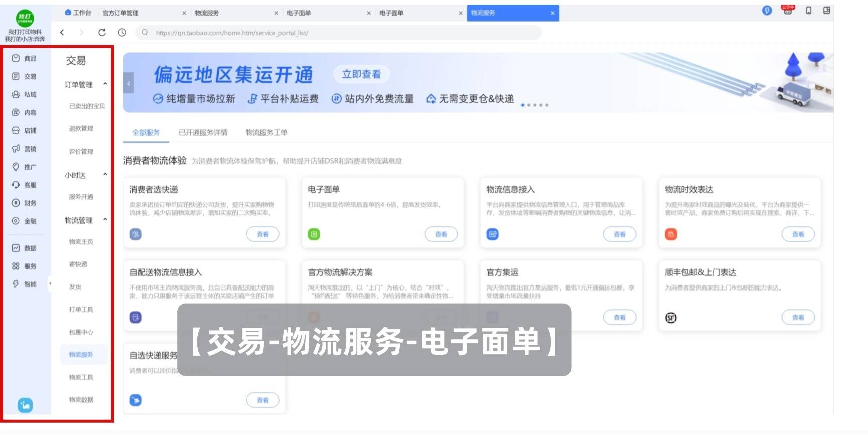Click the blue lightning icon in top bar
The height and width of the screenshot is (435, 868).
pos(767,10)
